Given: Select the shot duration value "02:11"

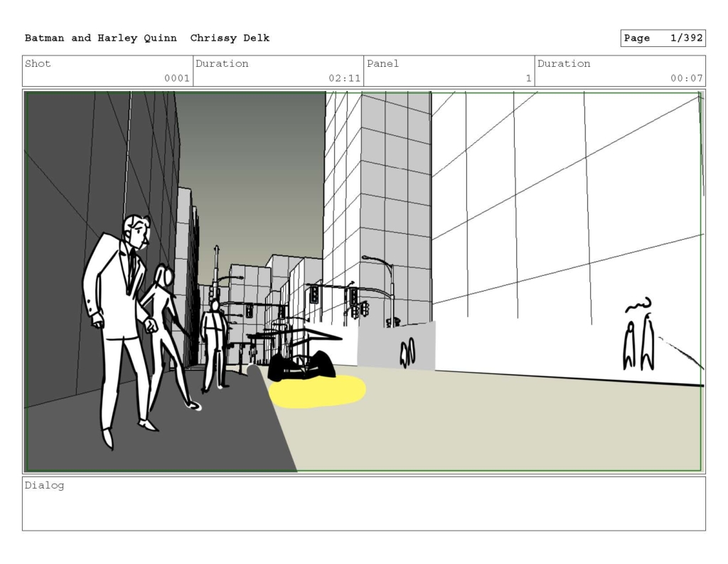Looking at the screenshot, I should [345, 78].
